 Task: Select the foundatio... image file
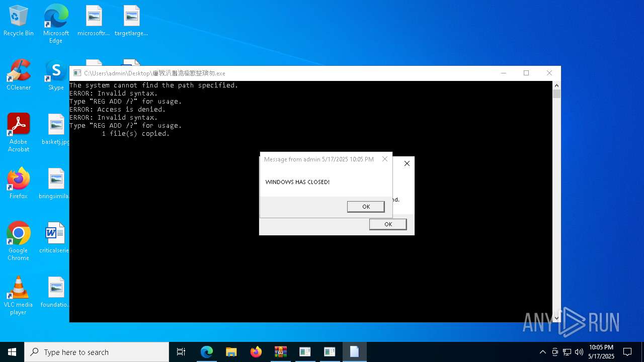coord(55,293)
